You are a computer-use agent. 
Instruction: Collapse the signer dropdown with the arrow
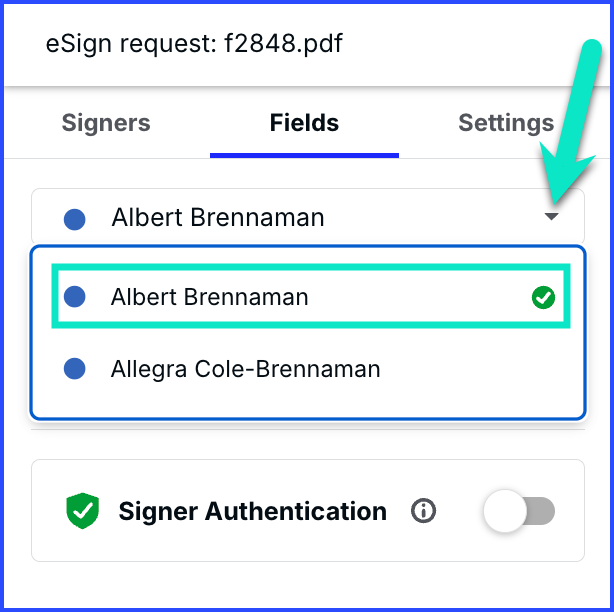551,216
